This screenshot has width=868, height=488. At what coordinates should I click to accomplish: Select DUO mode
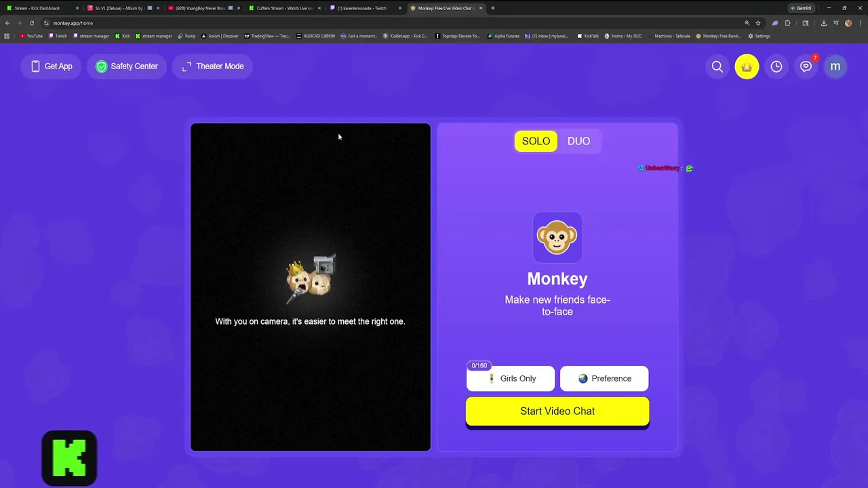click(578, 141)
